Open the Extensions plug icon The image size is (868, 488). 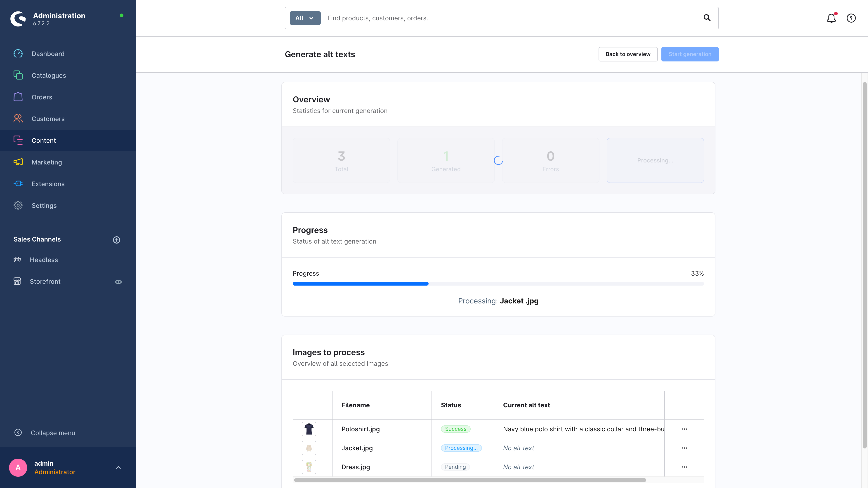(18, 183)
